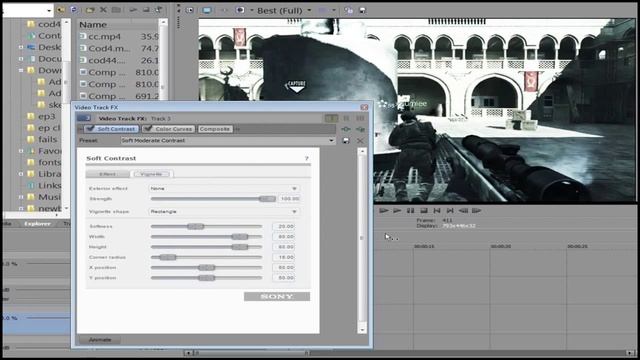Go to Start in preview transport
Screen dimensions: 640x360
(437, 211)
